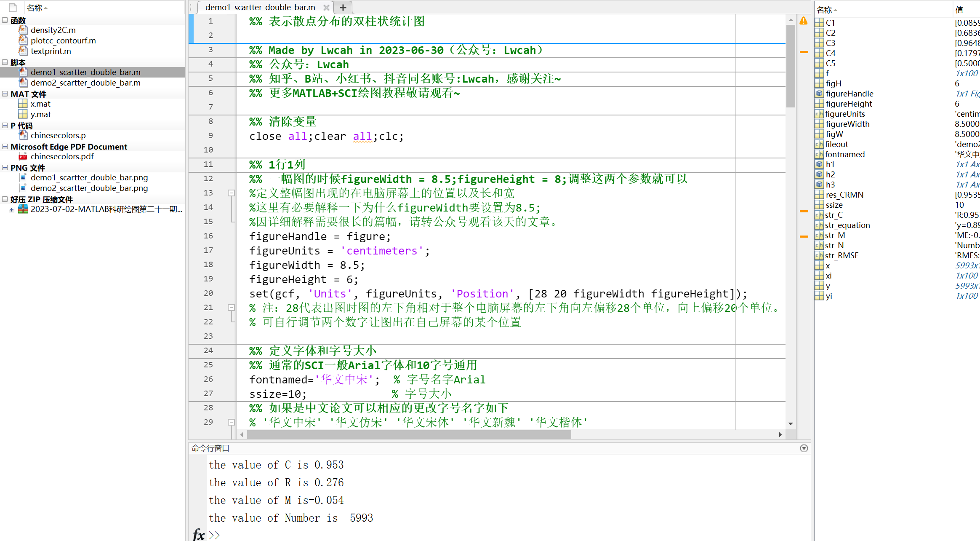Screen dimensions: 980x541
Task: Click the figureHandle figure object icon in workspace
Action: (x=819, y=93)
